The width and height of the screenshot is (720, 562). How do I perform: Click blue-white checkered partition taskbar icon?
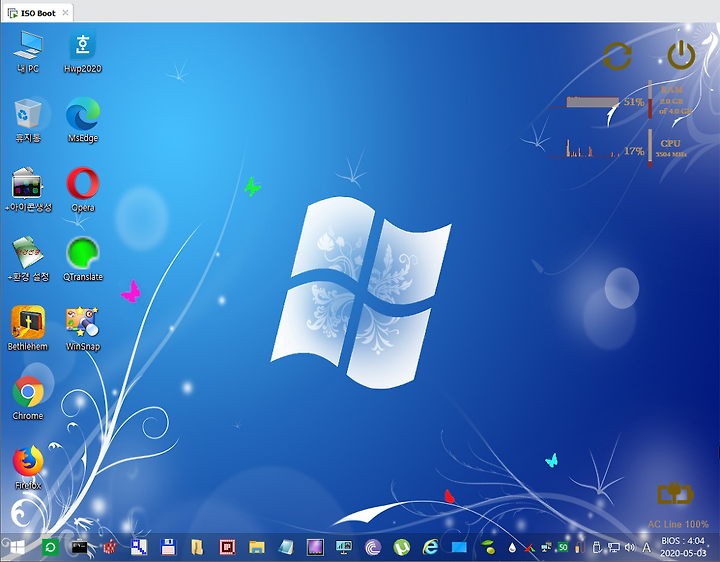point(139,547)
